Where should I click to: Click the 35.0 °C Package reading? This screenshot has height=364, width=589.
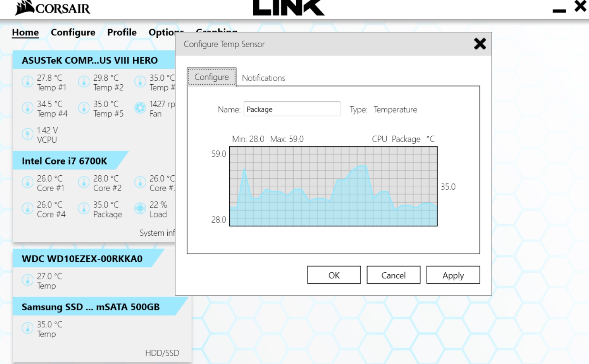[x=106, y=205]
